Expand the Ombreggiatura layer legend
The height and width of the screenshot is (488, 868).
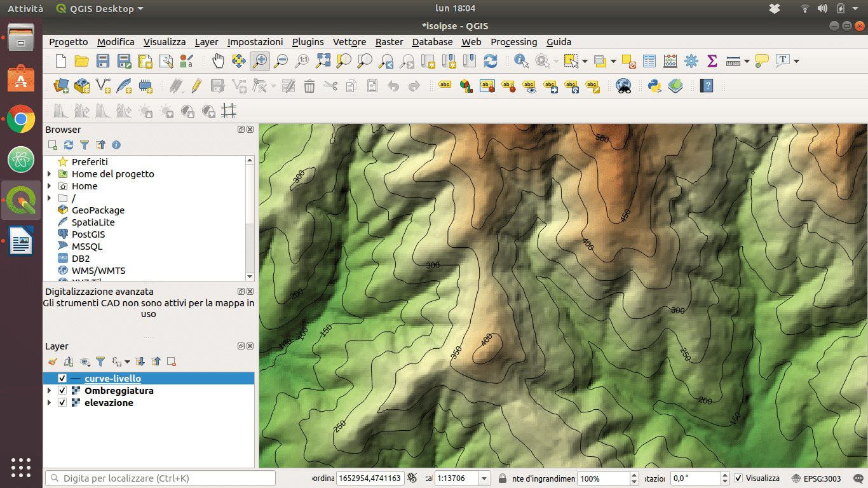coord(49,391)
